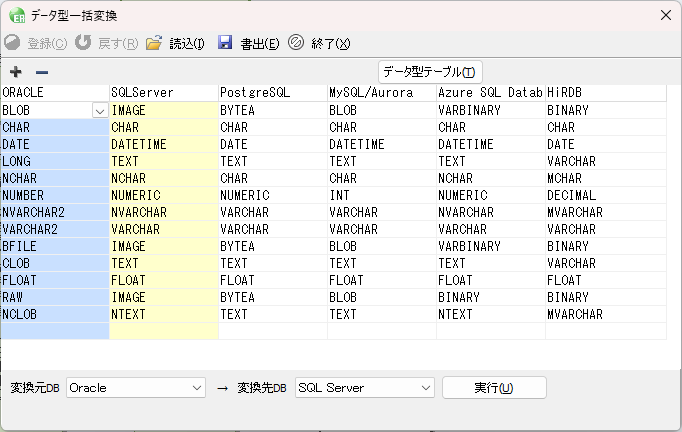Select the Azure BINARY cell in RAW row

tap(491, 297)
